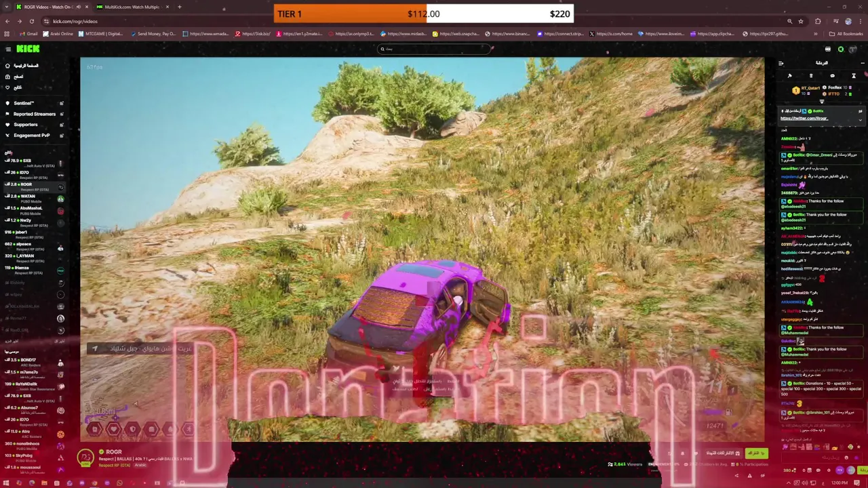Open the All Bookmarks folder
This screenshot has width=868, height=488.
tap(846, 34)
